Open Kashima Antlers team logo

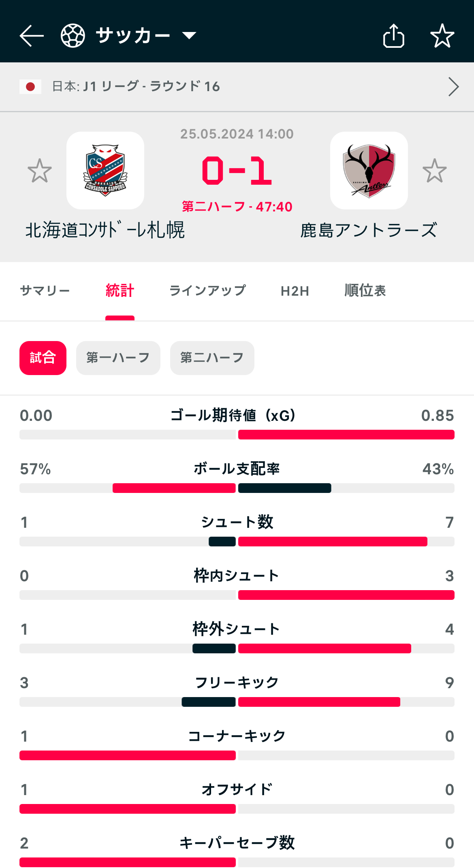point(369,171)
